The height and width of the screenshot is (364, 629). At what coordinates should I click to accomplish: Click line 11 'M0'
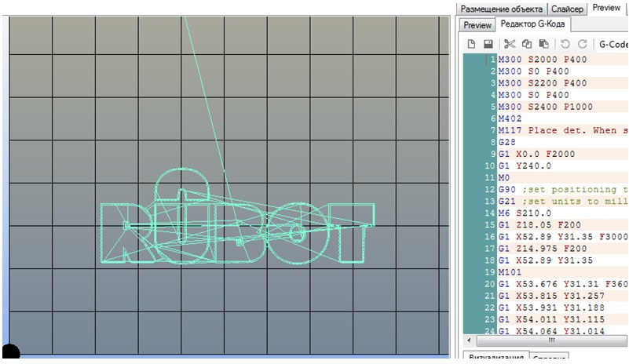[x=504, y=177]
